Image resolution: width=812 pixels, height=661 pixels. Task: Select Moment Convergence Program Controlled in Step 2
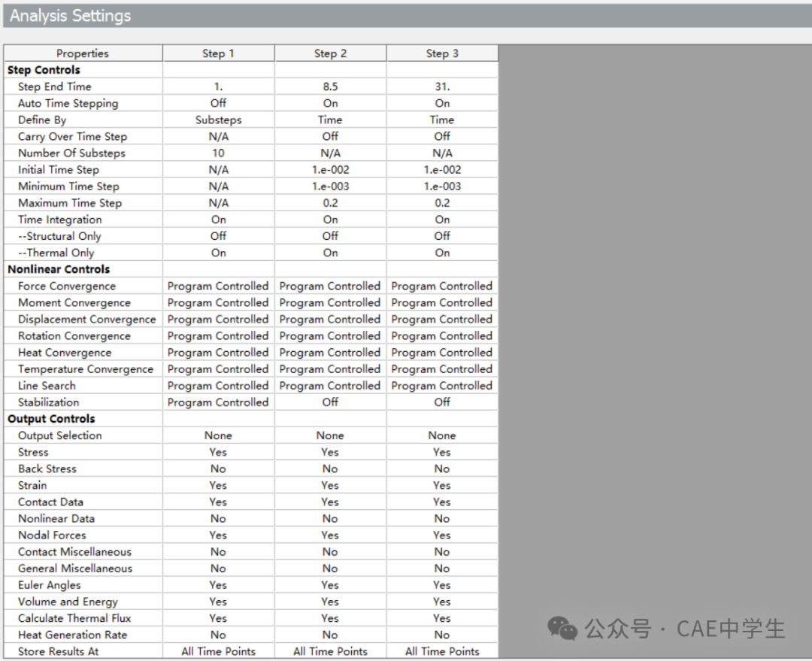330,302
